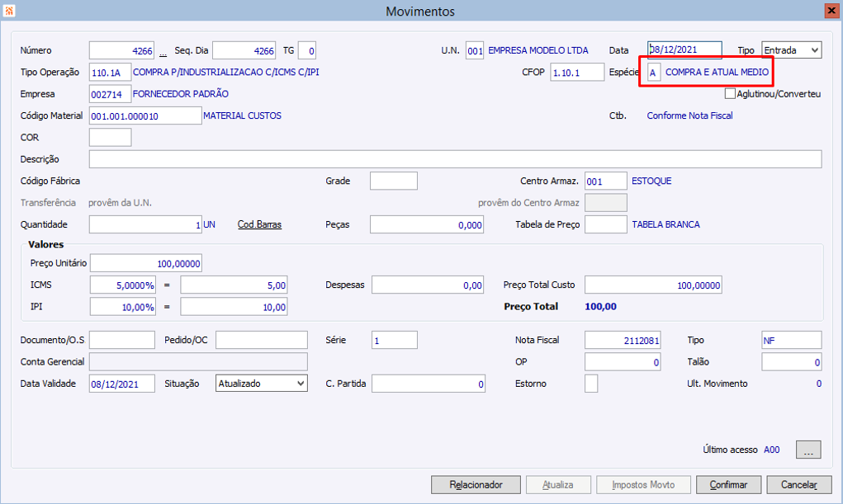This screenshot has width=843, height=504.
Task: Select the Tipo Operação field 110.1A
Action: 110,72
